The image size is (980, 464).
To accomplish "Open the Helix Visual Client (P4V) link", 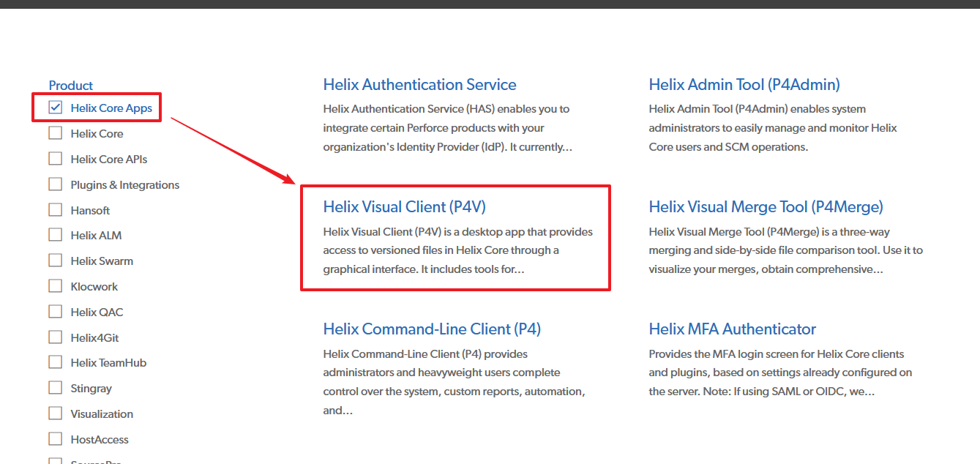I will click(x=405, y=207).
